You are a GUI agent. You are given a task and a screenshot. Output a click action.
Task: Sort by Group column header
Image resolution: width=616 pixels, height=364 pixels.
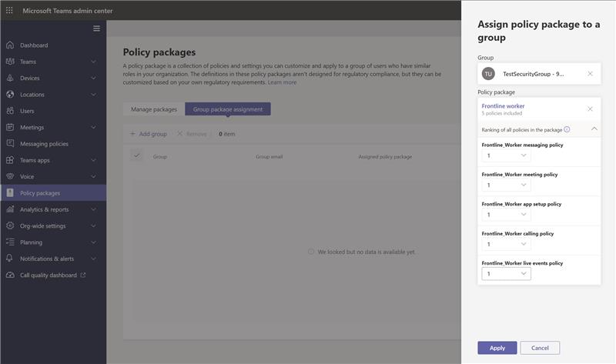[160, 157]
